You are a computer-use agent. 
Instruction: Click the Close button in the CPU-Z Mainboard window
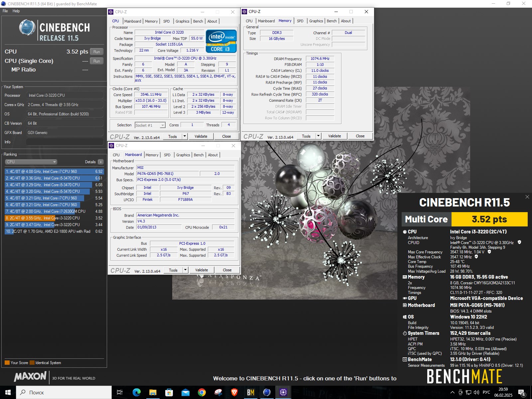pos(227,270)
